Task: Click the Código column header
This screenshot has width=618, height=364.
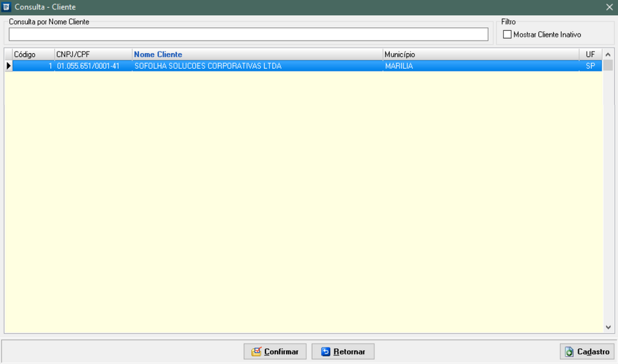Action: [25, 54]
